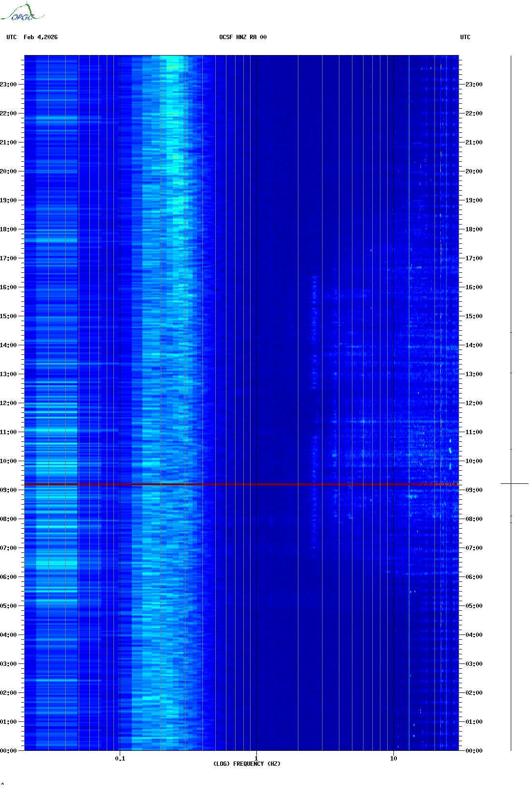Select the right 'UTC' header label

click(x=465, y=37)
